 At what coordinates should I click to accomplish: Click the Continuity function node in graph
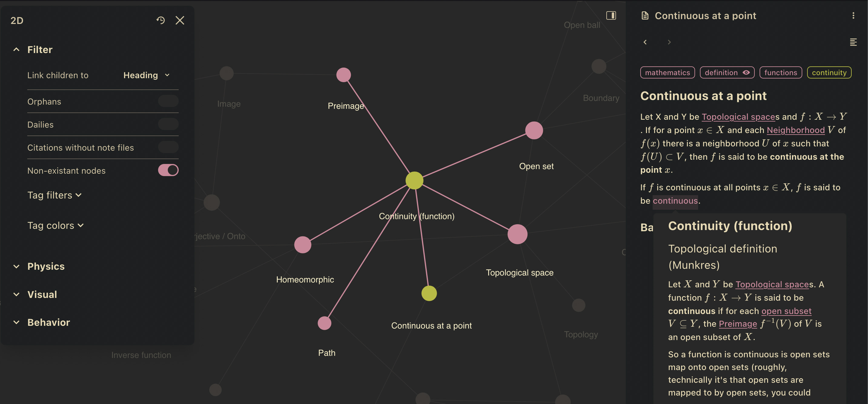click(414, 179)
